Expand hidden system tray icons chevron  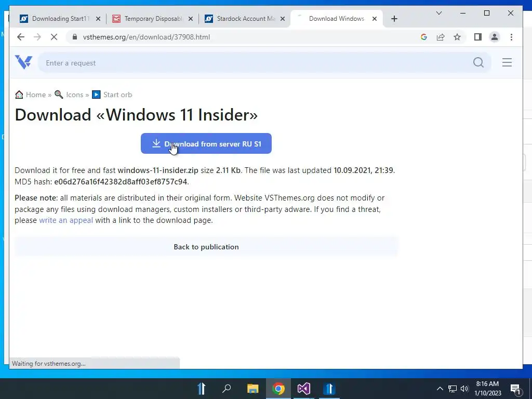click(440, 389)
